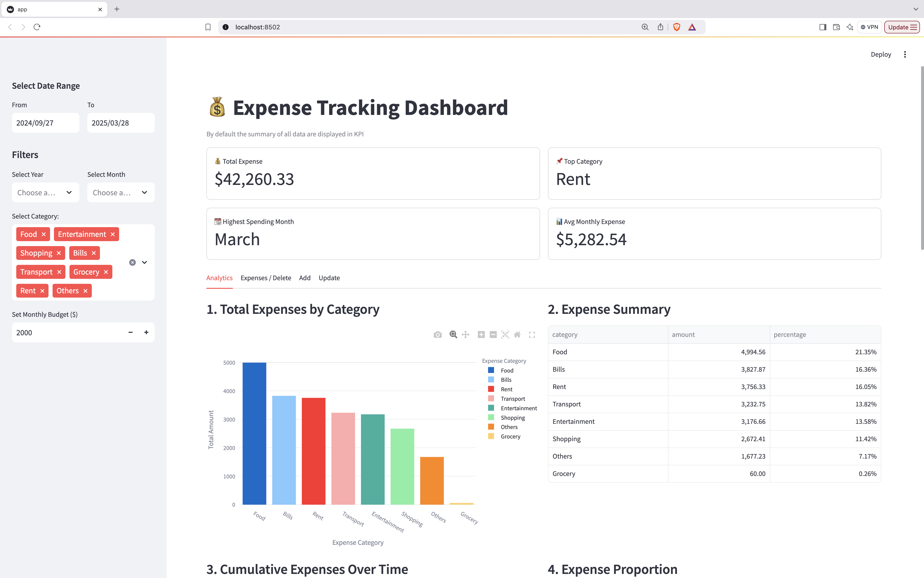Click the VPN button
This screenshot has height=578, width=924.
pyautogui.click(x=869, y=27)
